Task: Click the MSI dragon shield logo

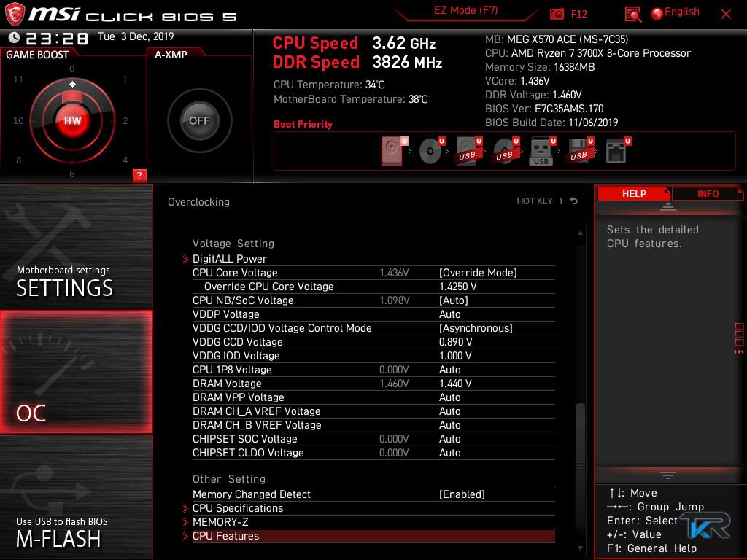Action: tap(15, 15)
